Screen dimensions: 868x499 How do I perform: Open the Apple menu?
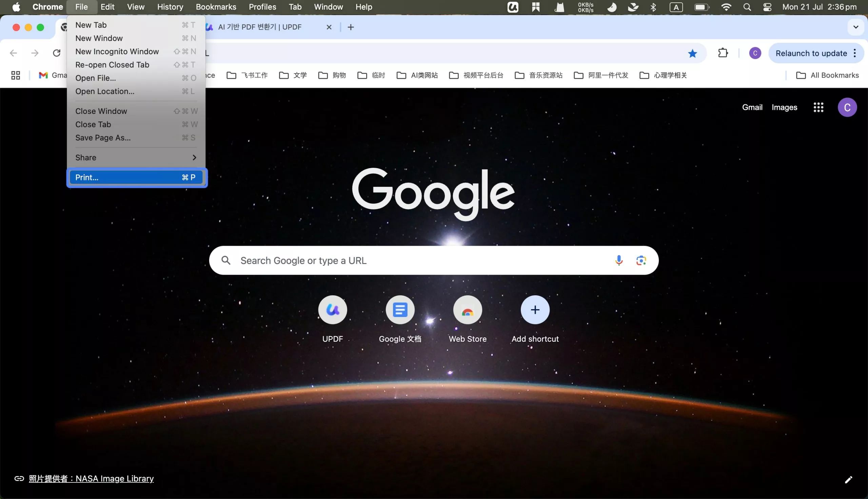pos(16,7)
